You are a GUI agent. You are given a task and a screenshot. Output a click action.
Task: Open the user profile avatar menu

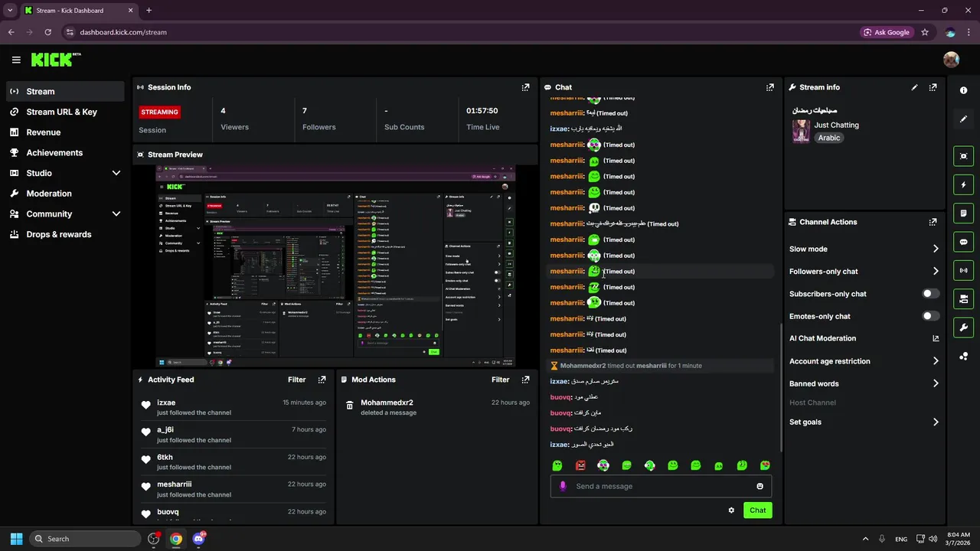(x=951, y=60)
